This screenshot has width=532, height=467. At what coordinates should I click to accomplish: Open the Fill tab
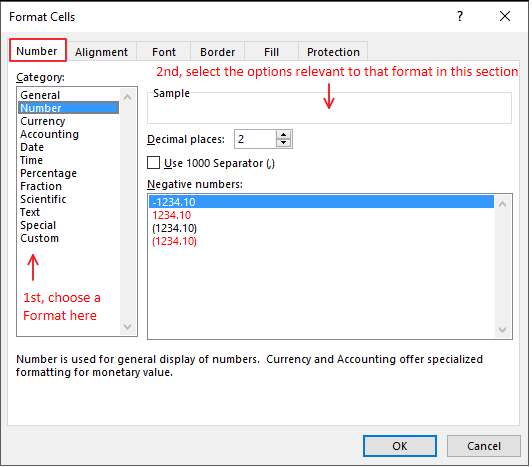coord(272,52)
